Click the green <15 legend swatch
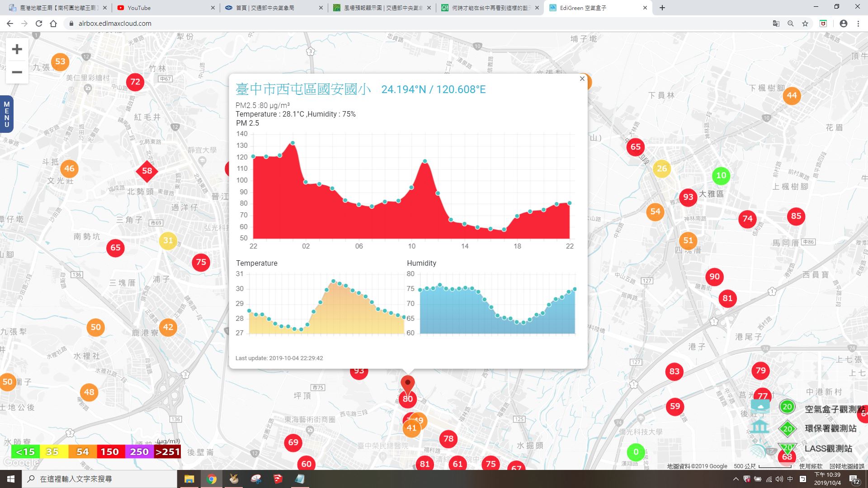 pos(25,452)
